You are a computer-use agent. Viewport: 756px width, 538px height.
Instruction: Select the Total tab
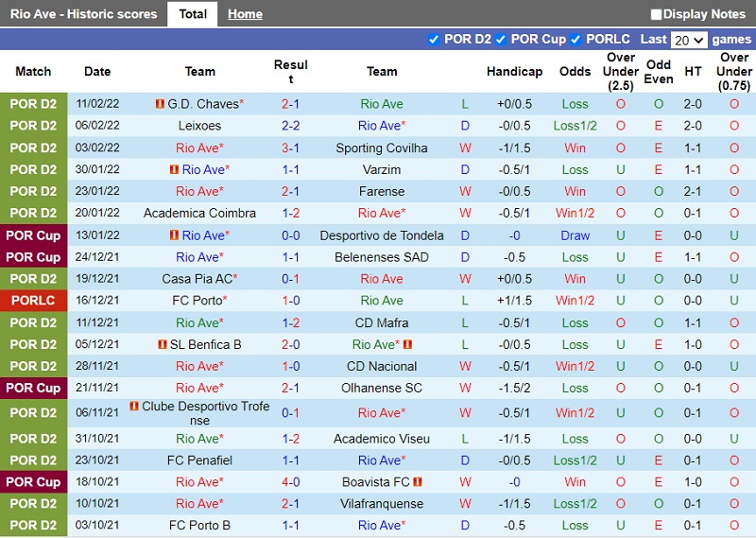193,14
